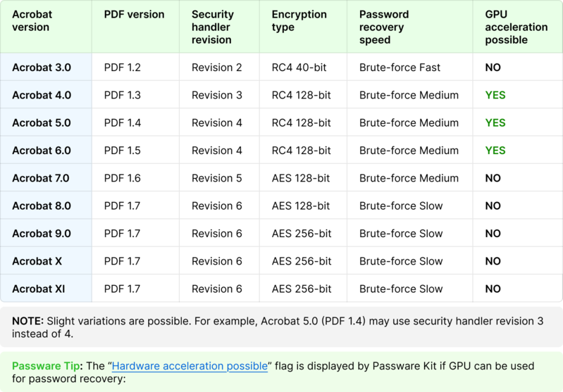
Task: Click the GPU acceleration possible column header
Action: coord(516,27)
